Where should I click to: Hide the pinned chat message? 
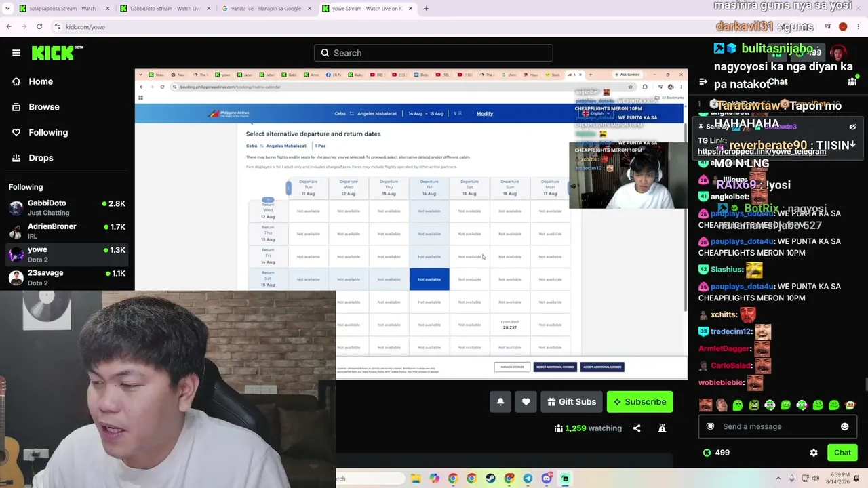[x=852, y=127]
